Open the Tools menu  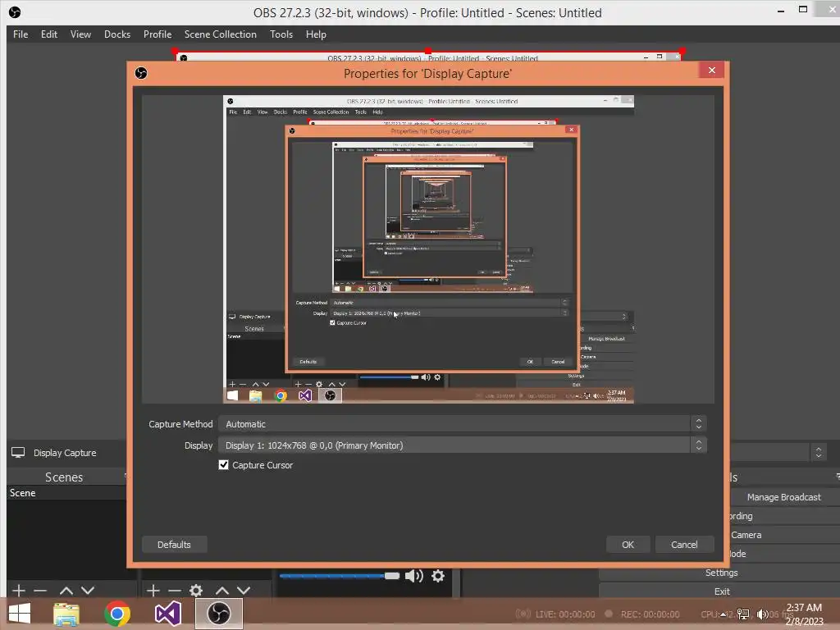(x=281, y=34)
